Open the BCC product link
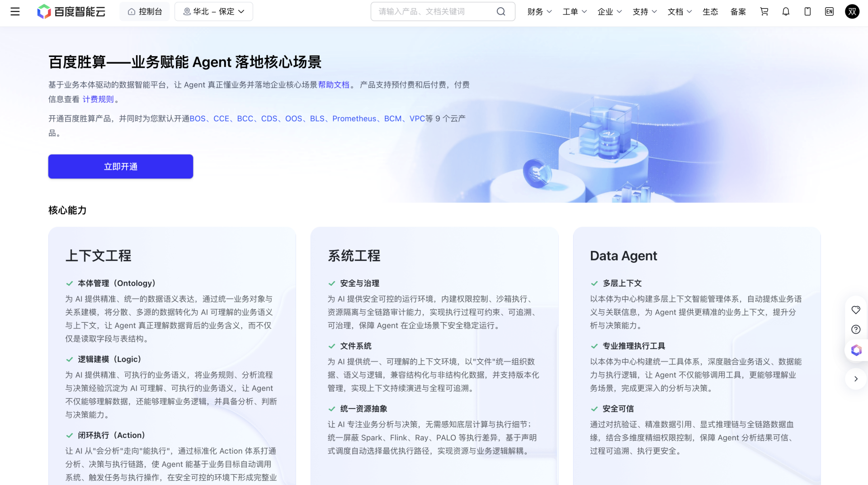 [x=245, y=118]
